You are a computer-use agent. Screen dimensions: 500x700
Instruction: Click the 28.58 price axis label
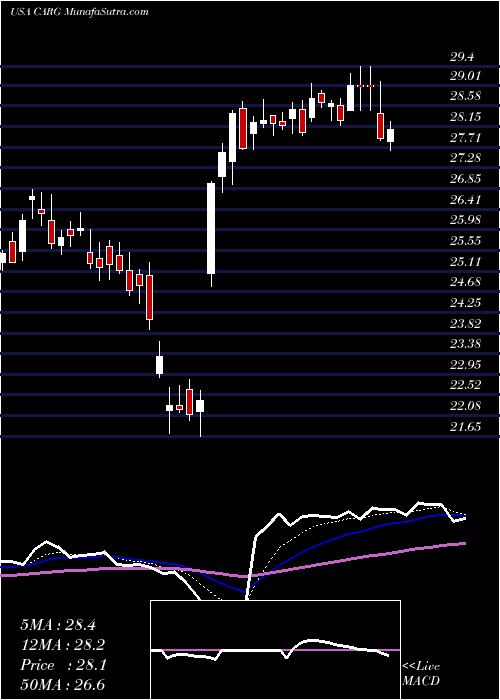(465, 96)
